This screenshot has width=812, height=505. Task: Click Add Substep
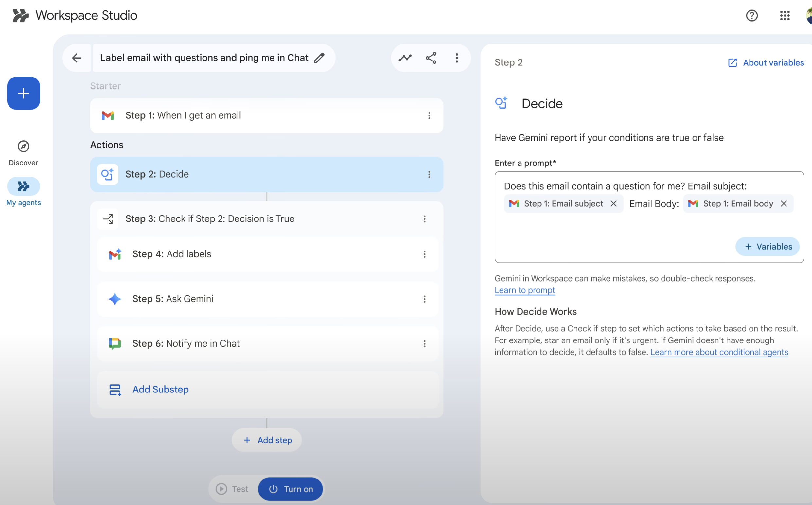268,390
